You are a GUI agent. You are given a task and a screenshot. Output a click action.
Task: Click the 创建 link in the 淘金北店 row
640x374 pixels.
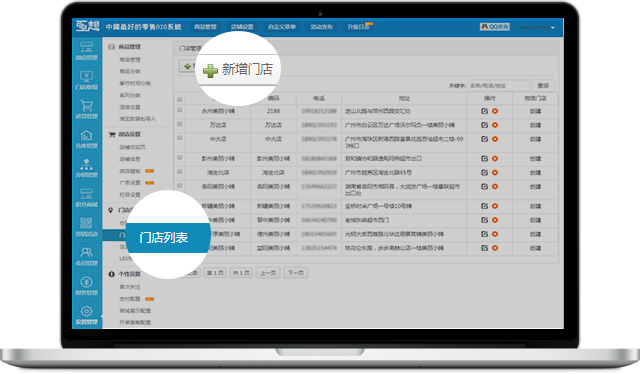[x=535, y=172]
